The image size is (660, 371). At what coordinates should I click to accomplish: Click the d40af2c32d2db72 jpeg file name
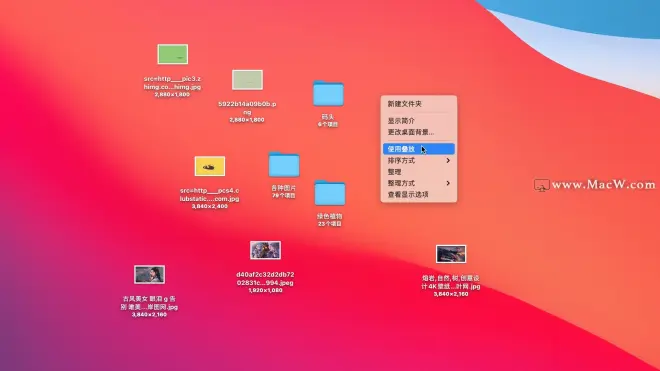[x=265, y=278]
